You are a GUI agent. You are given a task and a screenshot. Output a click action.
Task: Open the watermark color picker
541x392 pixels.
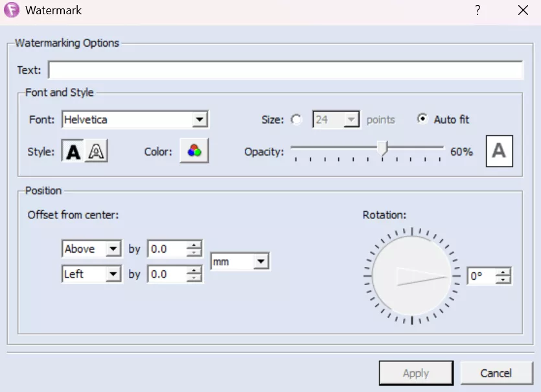click(194, 152)
